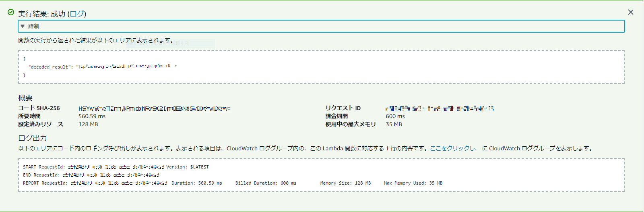Select the 600 ms billed duration value
This screenshot has width=644, height=212.
click(395, 116)
